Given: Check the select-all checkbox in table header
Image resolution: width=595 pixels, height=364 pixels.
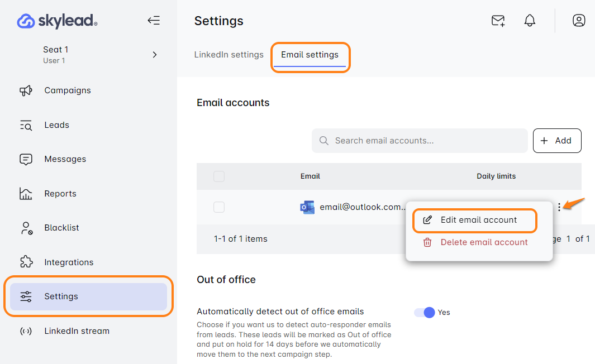Looking at the screenshot, I should coord(219,176).
